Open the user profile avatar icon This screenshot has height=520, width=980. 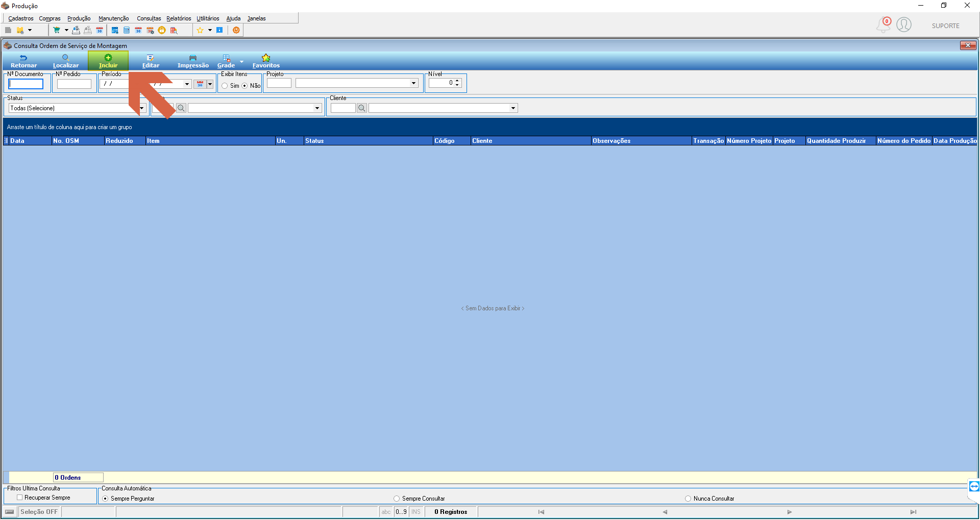[904, 24]
